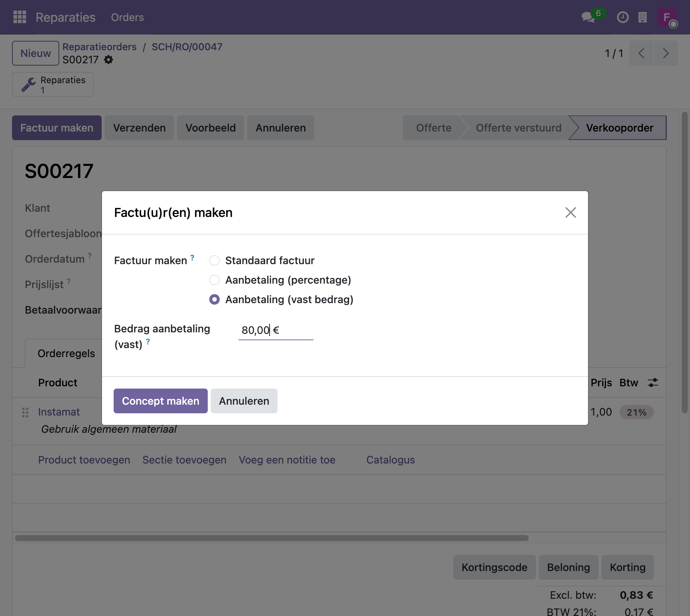The height and width of the screenshot is (616, 690).
Task: Select the Verkooporder status stage
Action: click(619, 128)
